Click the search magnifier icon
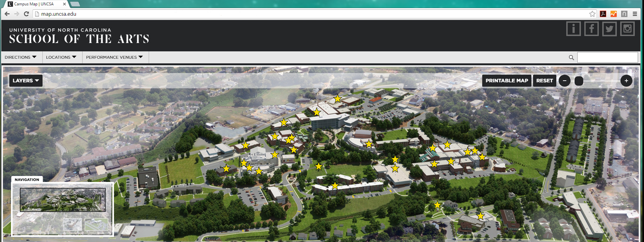Viewport: 644px width, 242px height. [x=571, y=58]
